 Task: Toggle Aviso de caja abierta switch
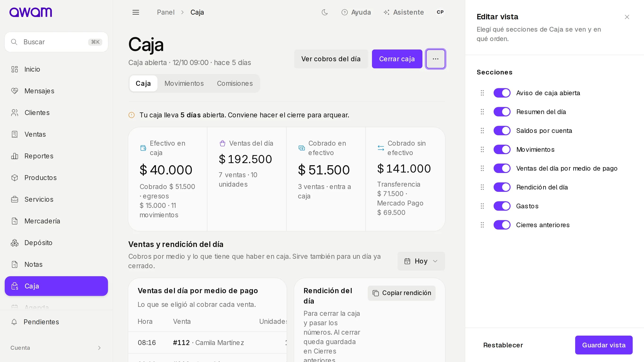point(502,93)
